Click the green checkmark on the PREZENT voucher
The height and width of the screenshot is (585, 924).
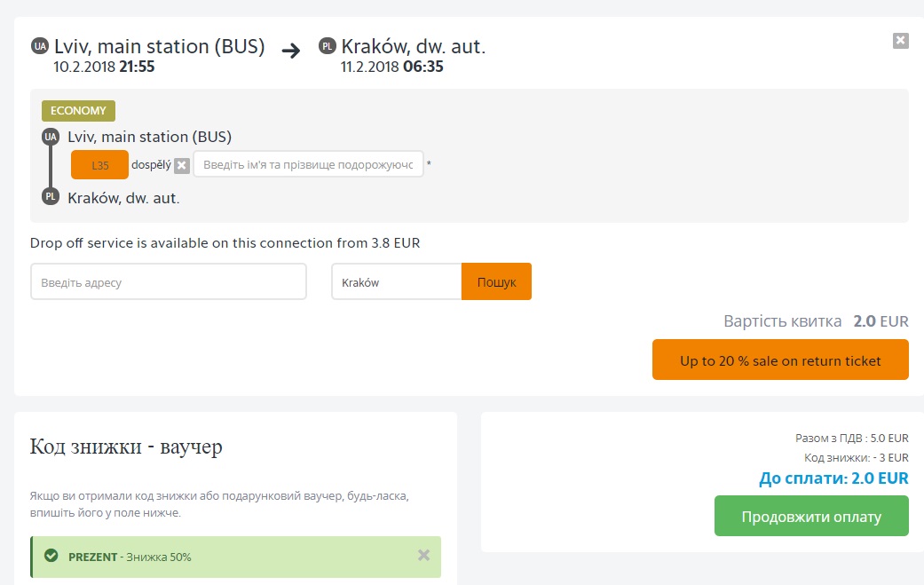click(51, 556)
